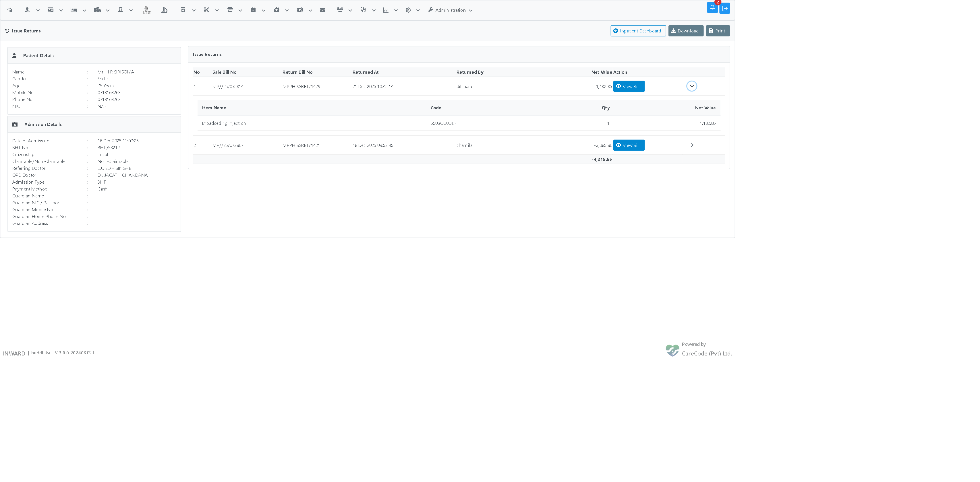Viewport: 980px width, 482px height.
Task: Click the microscope icon
Action: coord(164,10)
